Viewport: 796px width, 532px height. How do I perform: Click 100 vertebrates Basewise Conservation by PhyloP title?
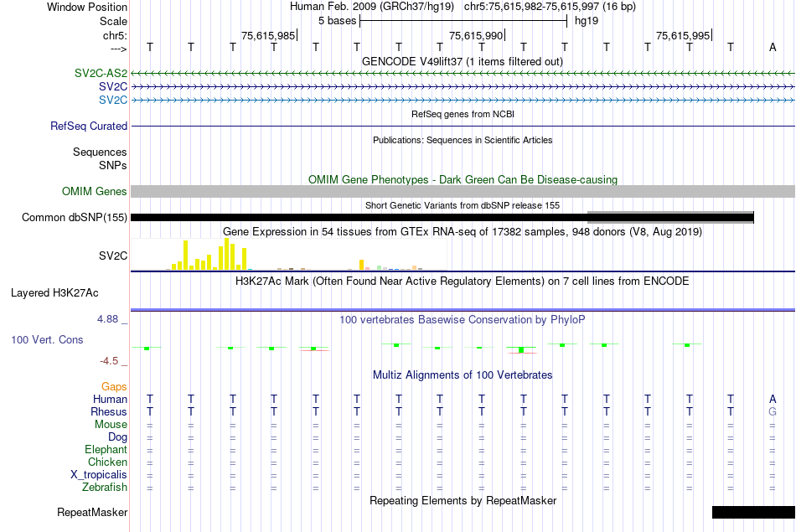463,320
